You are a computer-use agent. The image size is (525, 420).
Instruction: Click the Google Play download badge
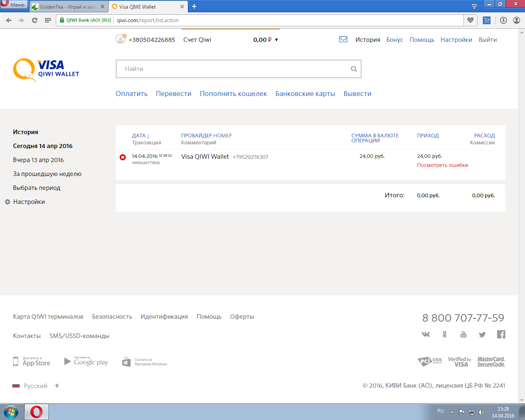(86, 361)
